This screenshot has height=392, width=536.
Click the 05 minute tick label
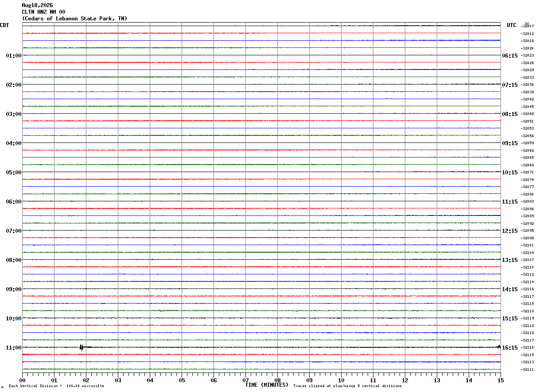(x=182, y=380)
